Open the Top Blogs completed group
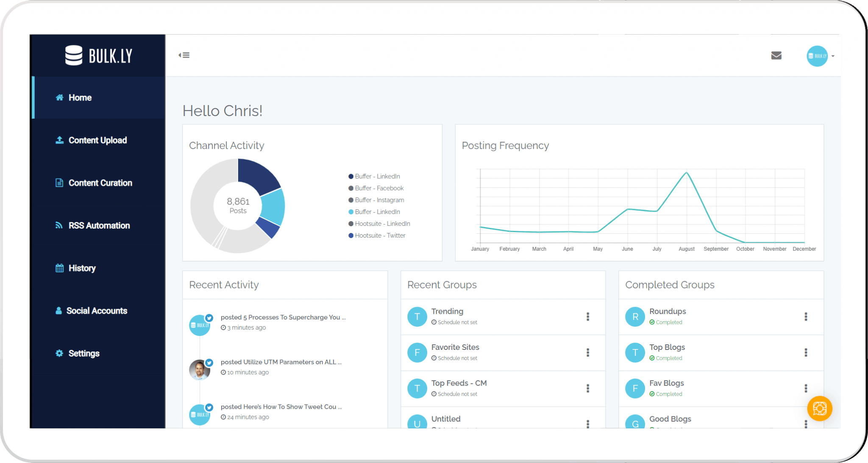 click(x=667, y=347)
